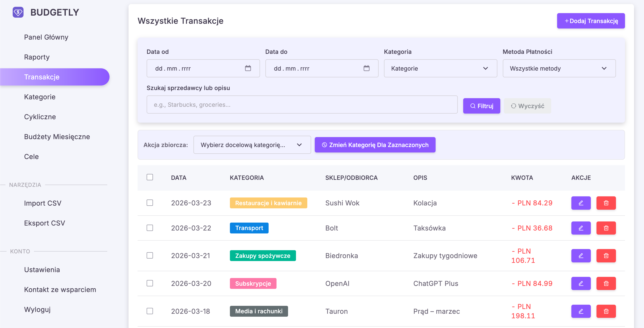Click the Restauracje i kawiarnie category badge
644x328 pixels.
268,203
